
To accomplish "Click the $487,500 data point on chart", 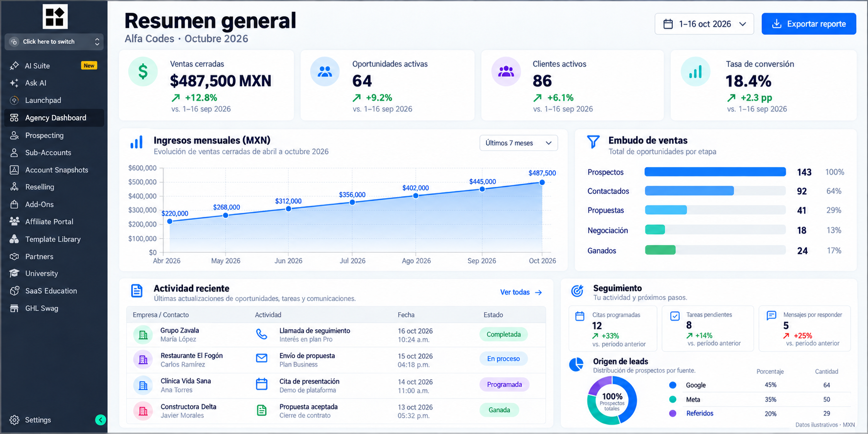I will (x=542, y=182).
